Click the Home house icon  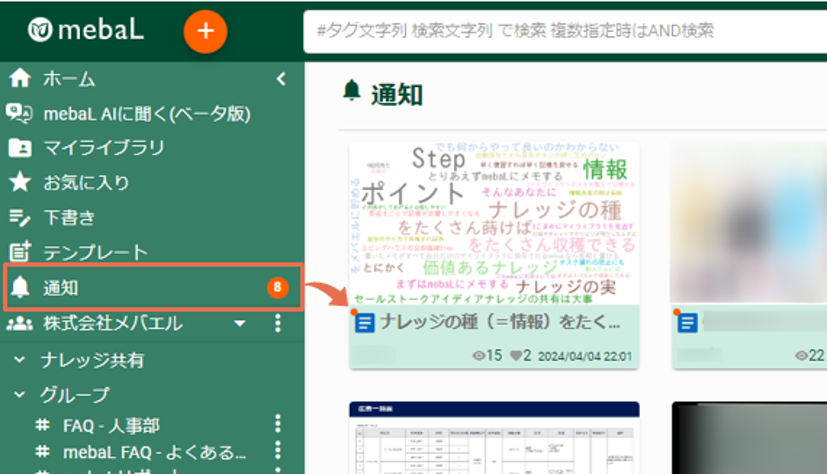(20, 78)
